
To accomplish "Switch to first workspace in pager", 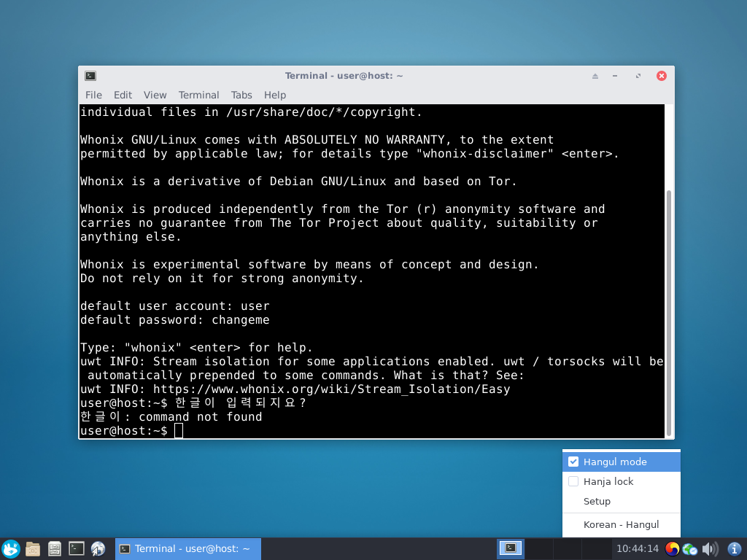I will tap(511, 549).
